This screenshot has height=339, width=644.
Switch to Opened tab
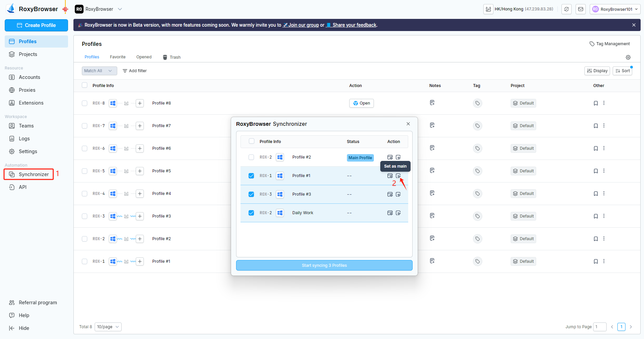[x=144, y=57]
